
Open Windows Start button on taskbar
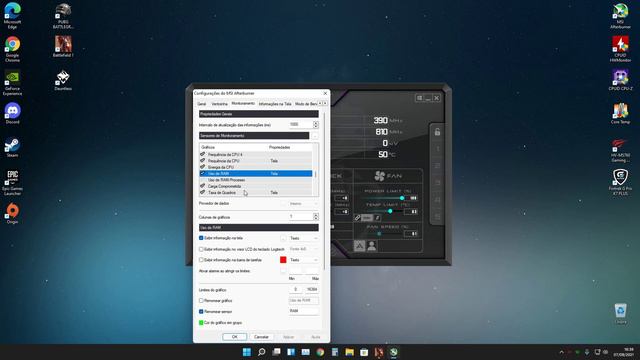pyautogui.click(x=247, y=352)
